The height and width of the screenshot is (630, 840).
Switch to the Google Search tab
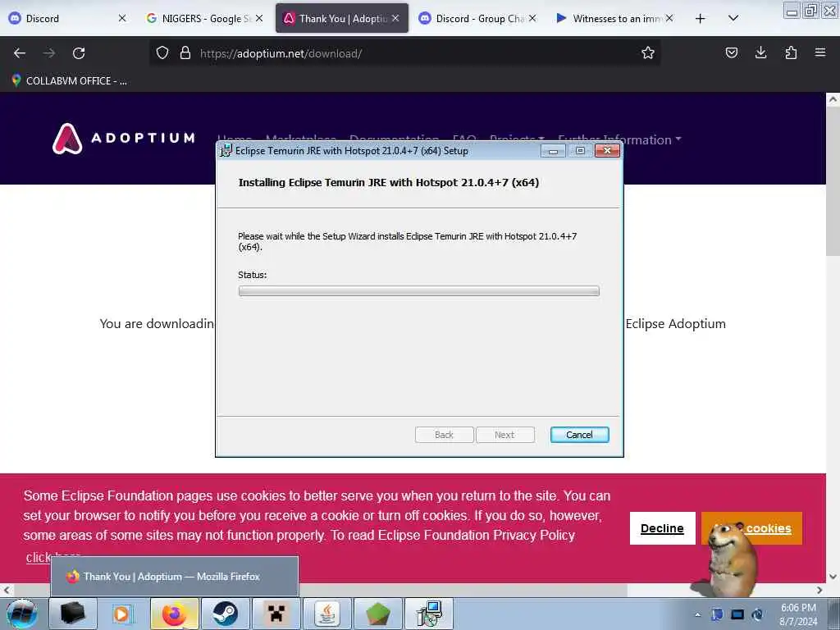pos(205,18)
